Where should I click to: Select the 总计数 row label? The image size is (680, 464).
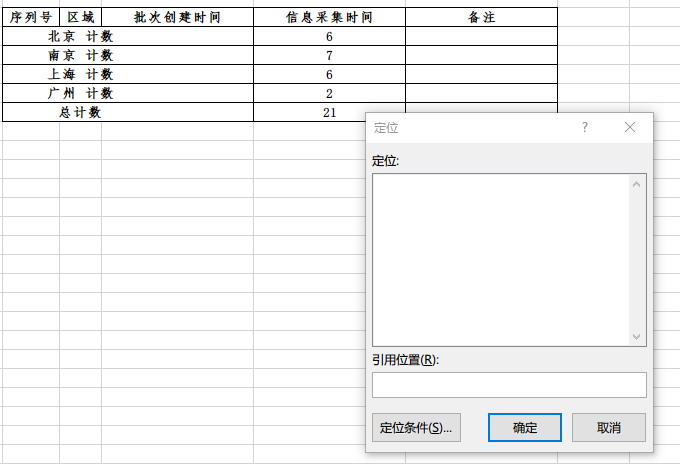click(x=81, y=112)
